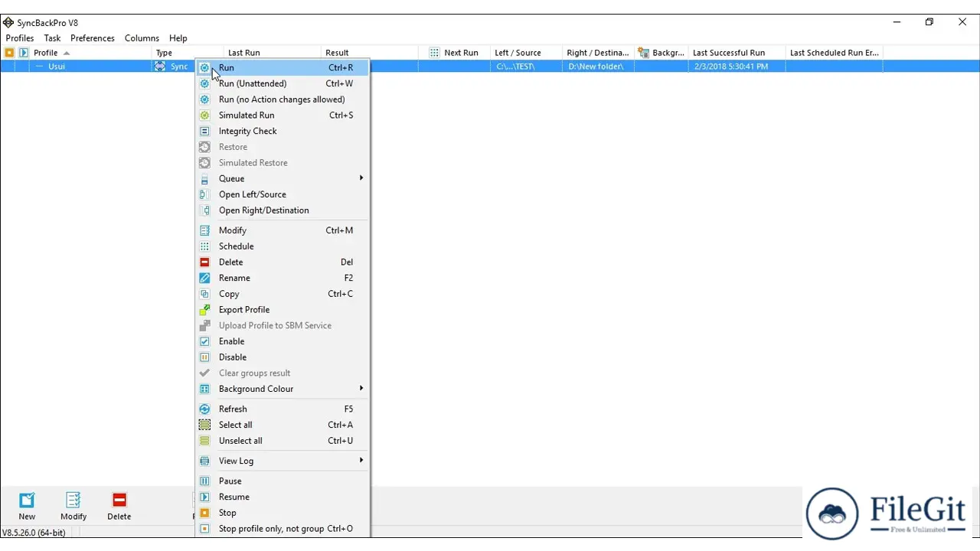Click the Rename pencil icon
980x551 pixels.
[x=204, y=278]
